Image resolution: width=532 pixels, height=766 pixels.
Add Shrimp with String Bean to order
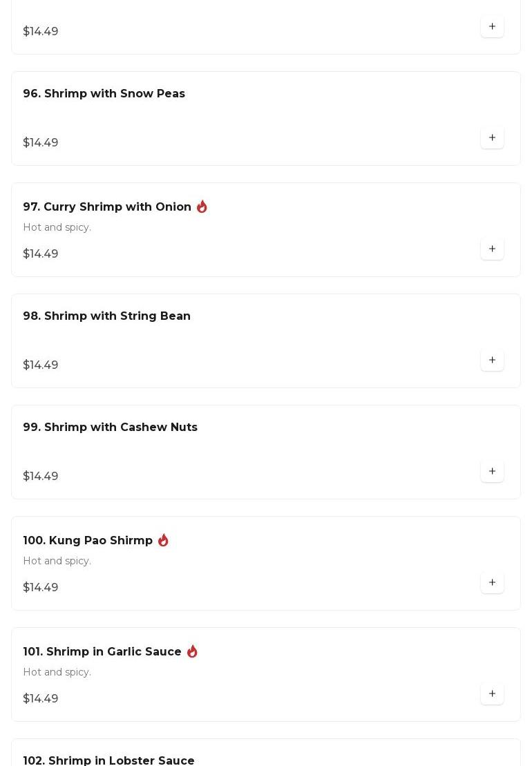tap(492, 361)
